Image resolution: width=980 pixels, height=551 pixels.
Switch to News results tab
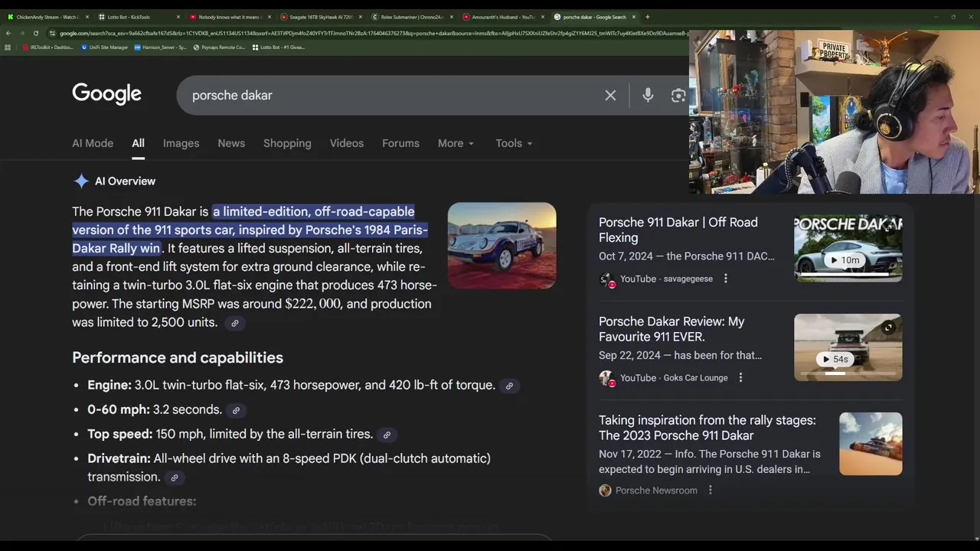coord(231,143)
